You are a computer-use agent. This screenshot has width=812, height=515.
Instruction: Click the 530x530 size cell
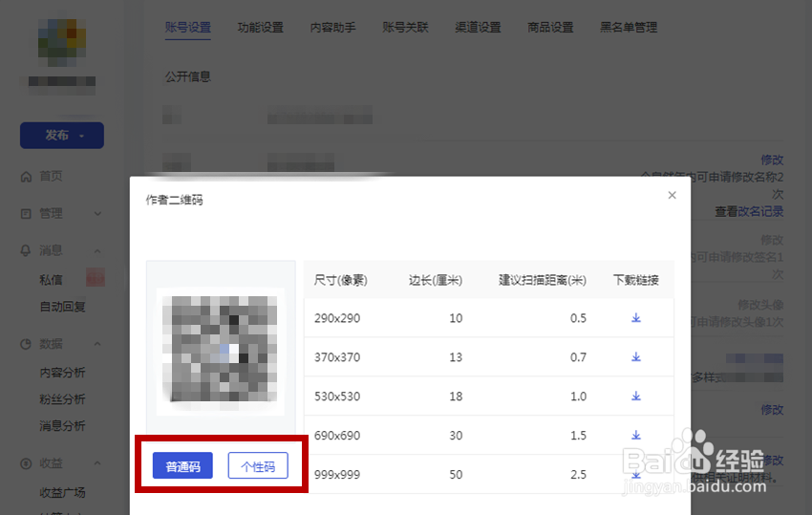point(337,397)
